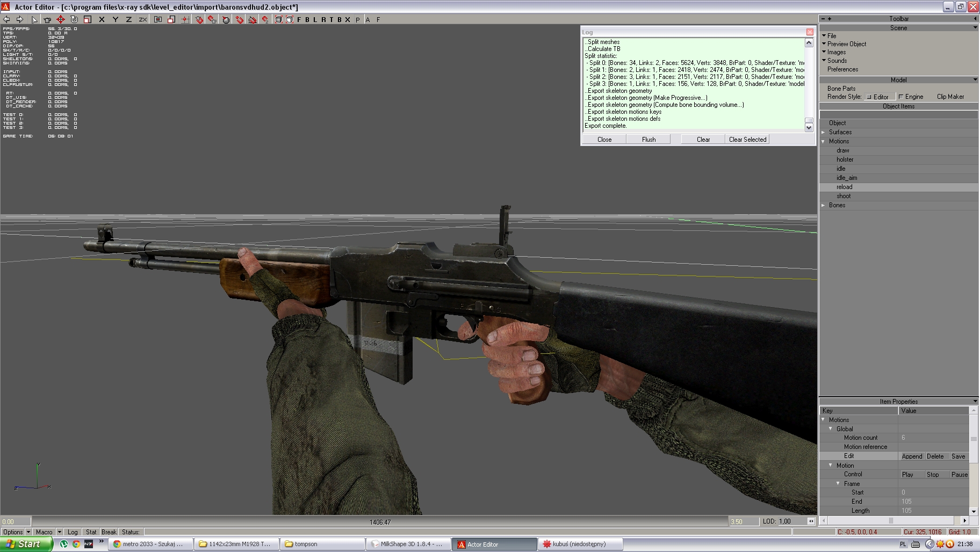Screen dimensions: 980x552
Task: Activate the Move tool with red arrows
Action: click(61, 19)
